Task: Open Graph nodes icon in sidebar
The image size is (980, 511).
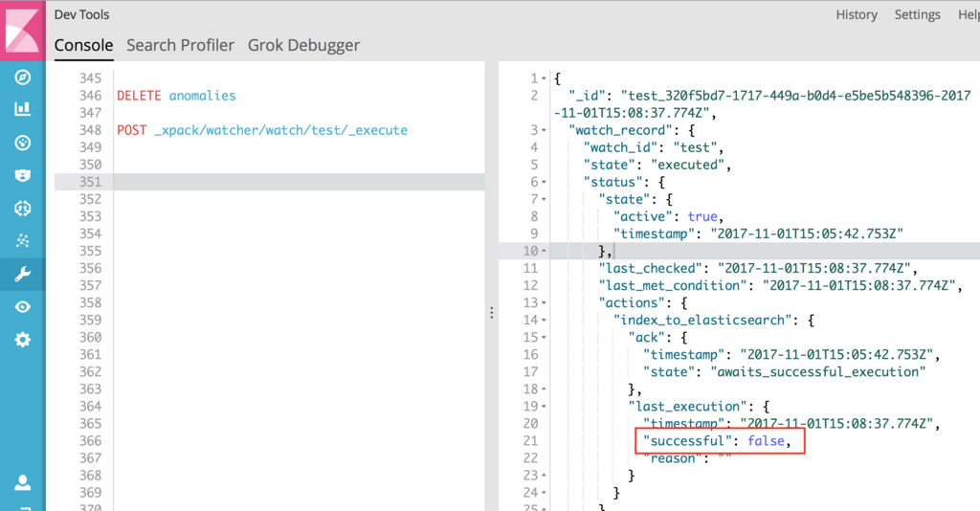Action: click(x=23, y=240)
